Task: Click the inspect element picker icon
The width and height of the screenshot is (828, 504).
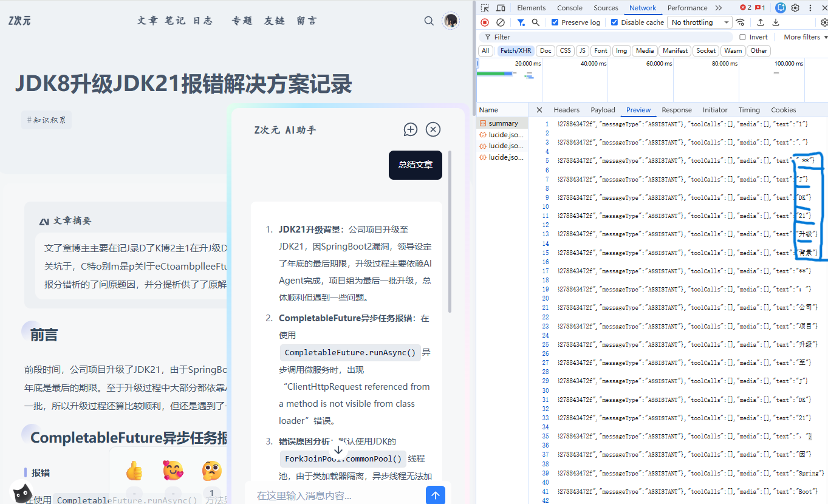Action: tap(485, 8)
